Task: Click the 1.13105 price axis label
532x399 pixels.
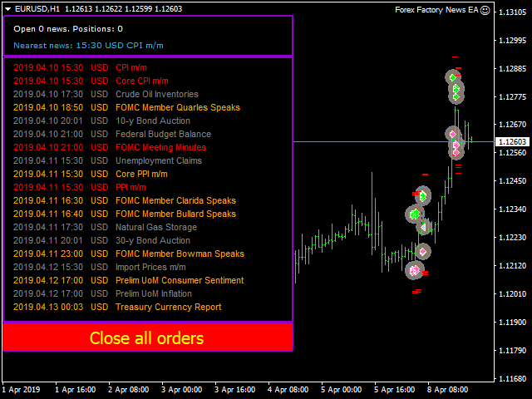Action: (512, 12)
